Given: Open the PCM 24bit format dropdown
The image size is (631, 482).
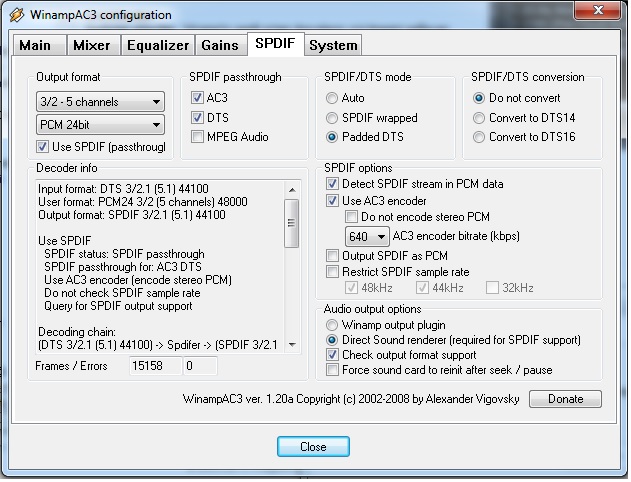Looking at the screenshot, I should pyautogui.click(x=100, y=125).
